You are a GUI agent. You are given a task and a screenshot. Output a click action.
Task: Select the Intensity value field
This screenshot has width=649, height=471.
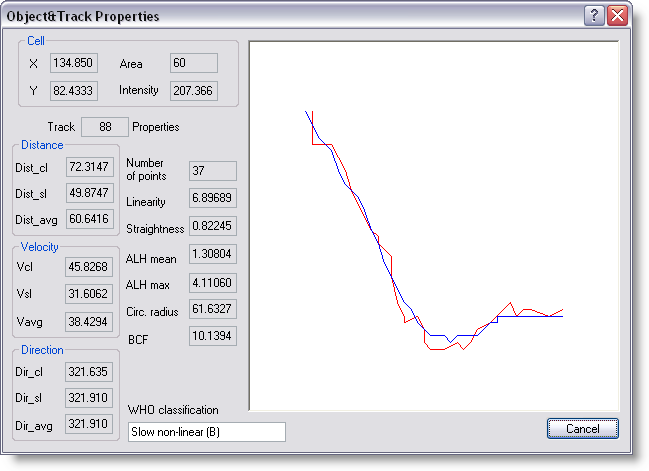coord(193,90)
